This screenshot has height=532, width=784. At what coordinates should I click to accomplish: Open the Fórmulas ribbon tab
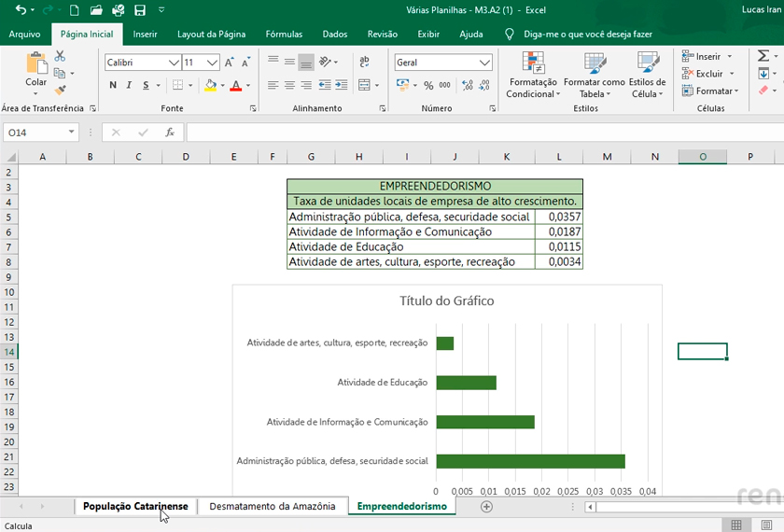284,34
